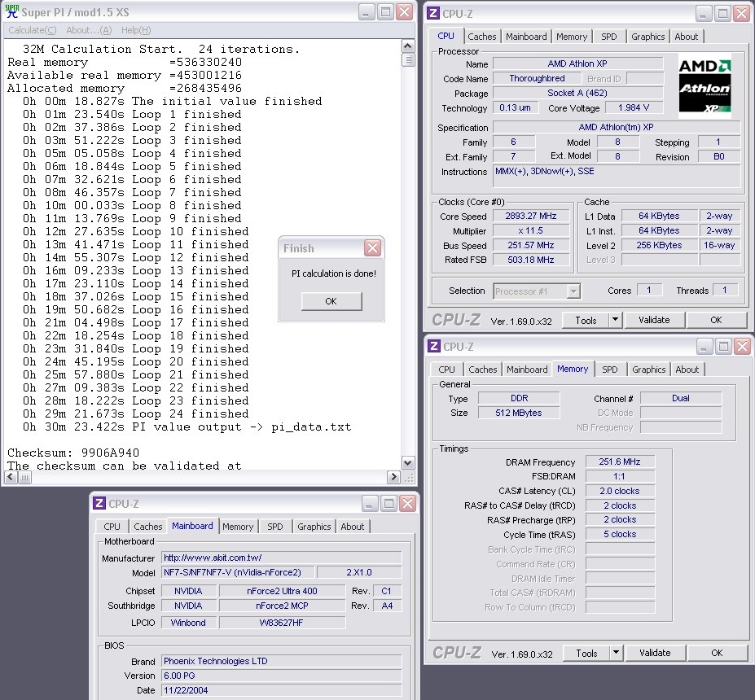
Task: Minimize the Super PI window
Action: coord(367,12)
